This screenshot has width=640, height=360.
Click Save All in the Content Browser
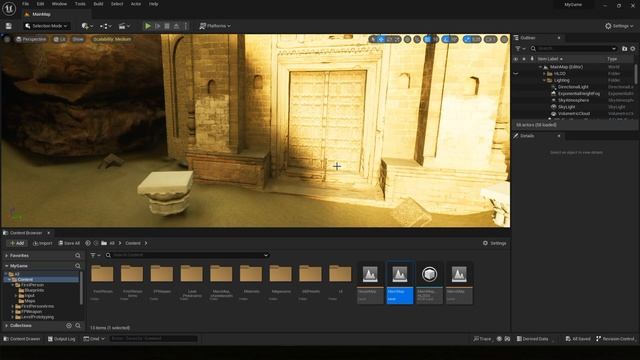69,243
